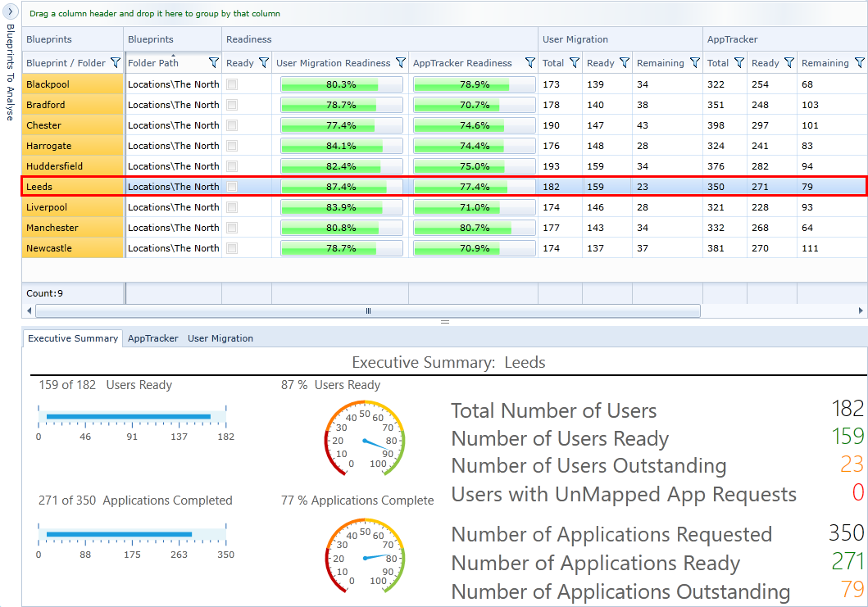
Task: Open filter for AppTracker Readiness column
Action: (x=529, y=63)
